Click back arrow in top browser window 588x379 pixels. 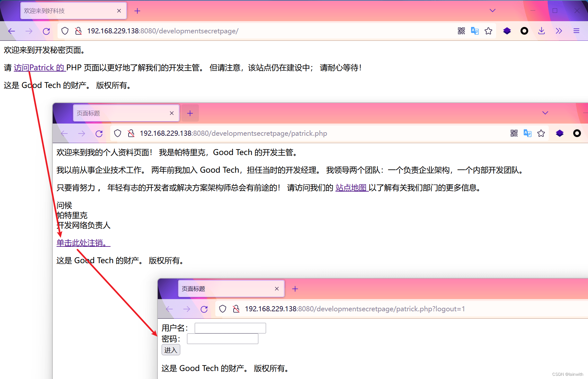pyautogui.click(x=12, y=31)
